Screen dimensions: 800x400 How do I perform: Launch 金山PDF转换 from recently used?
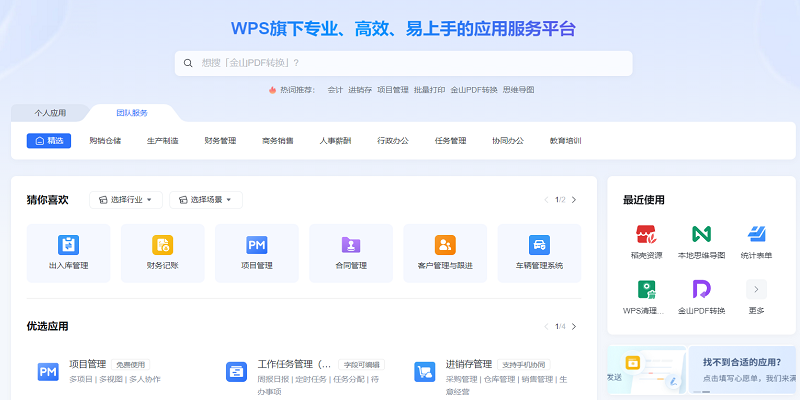[x=701, y=290]
